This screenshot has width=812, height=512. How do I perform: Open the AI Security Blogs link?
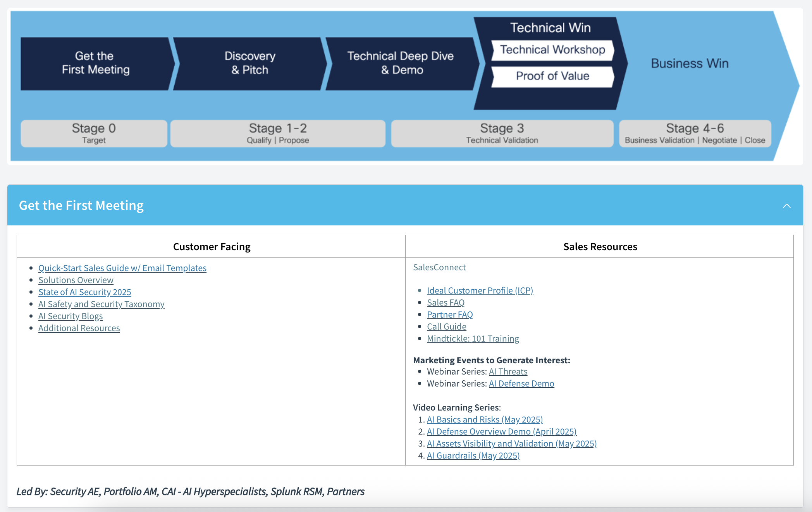pyautogui.click(x=71, y=316)
